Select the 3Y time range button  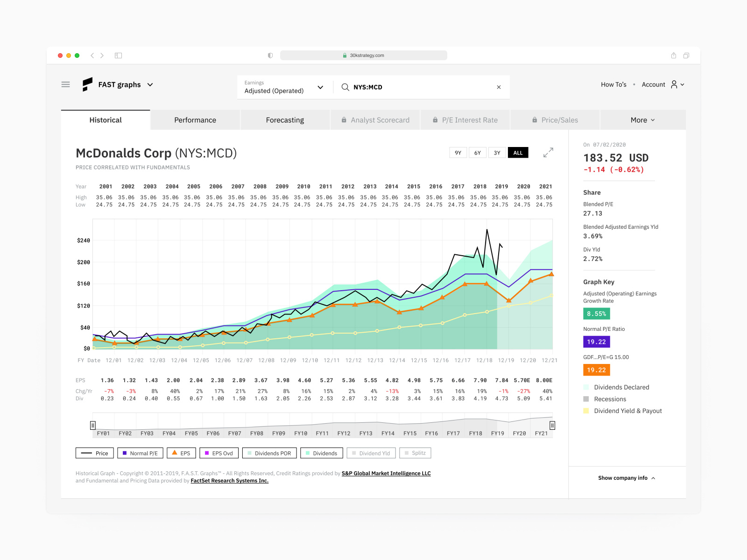click(497, 153)
